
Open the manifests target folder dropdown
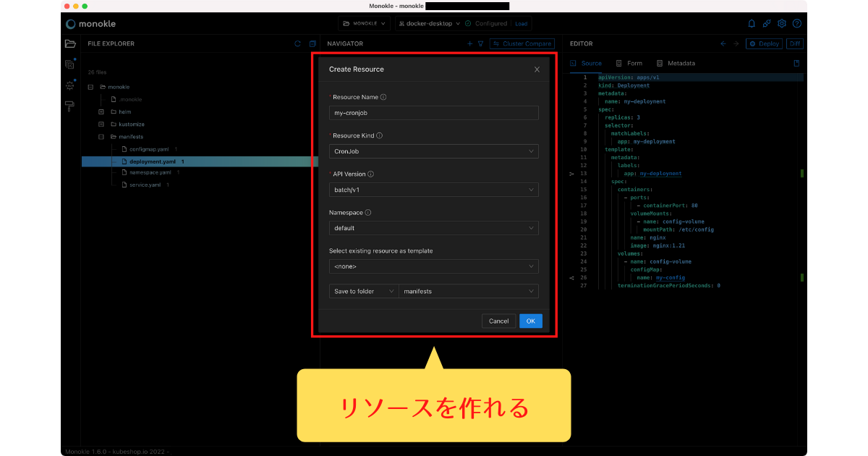click(469, 291)
